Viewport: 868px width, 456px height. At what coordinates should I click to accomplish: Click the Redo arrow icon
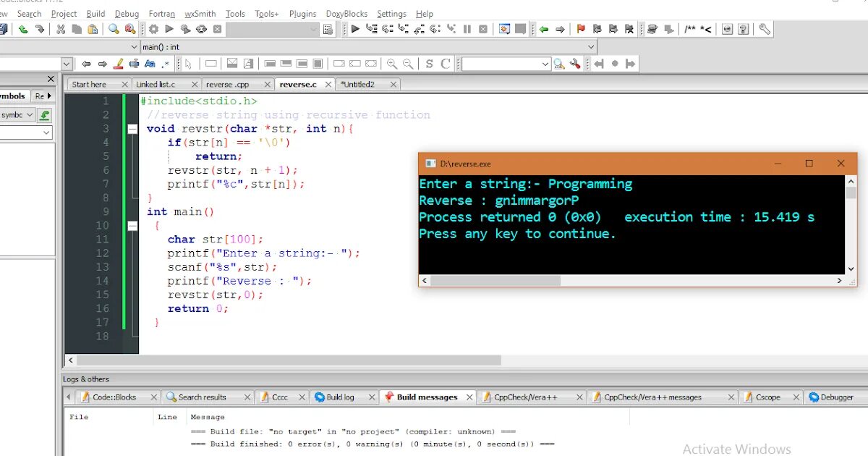pos(39,29)
